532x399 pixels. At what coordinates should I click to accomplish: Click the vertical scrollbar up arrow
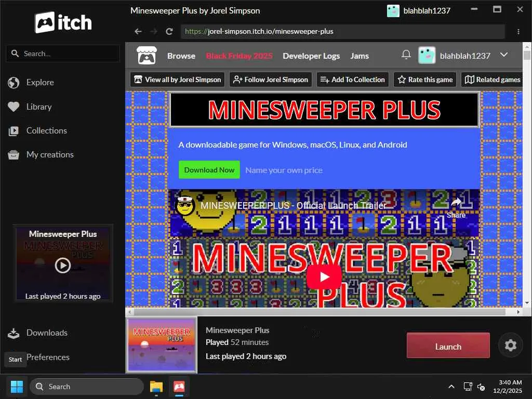[x=527, y=46]
